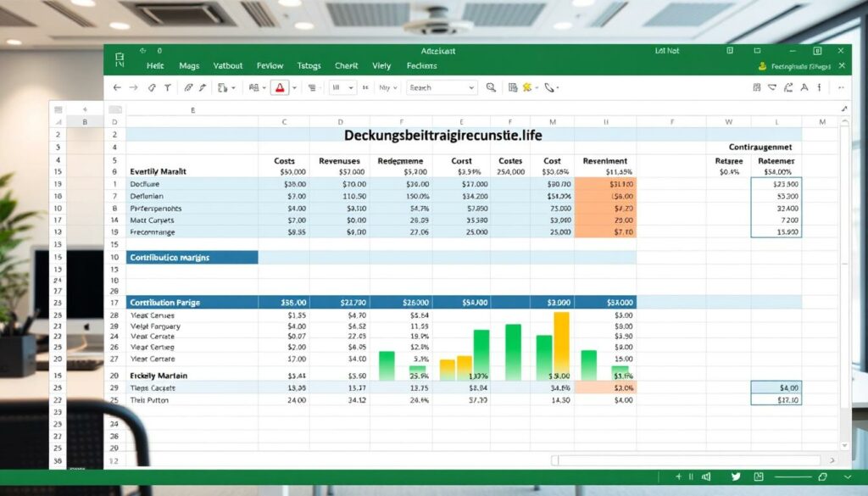868x496 pixels.
Task: Click the letter A font icon at toolbar right
Action: coord(804,87)
